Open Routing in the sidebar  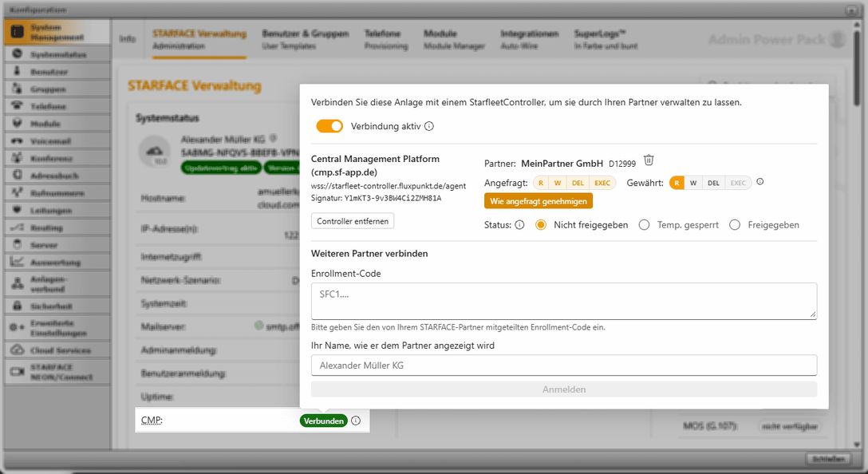point(57,227)
